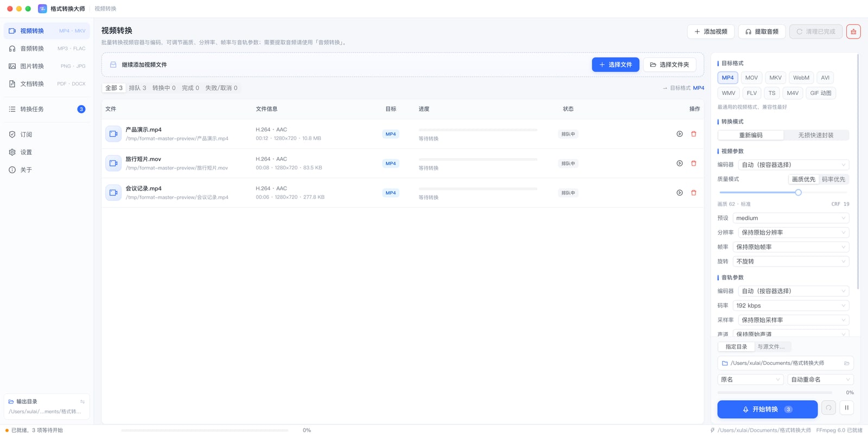
Task: Click the 提取音频 button
Action: pyautogui.click(x=762, y=31)
